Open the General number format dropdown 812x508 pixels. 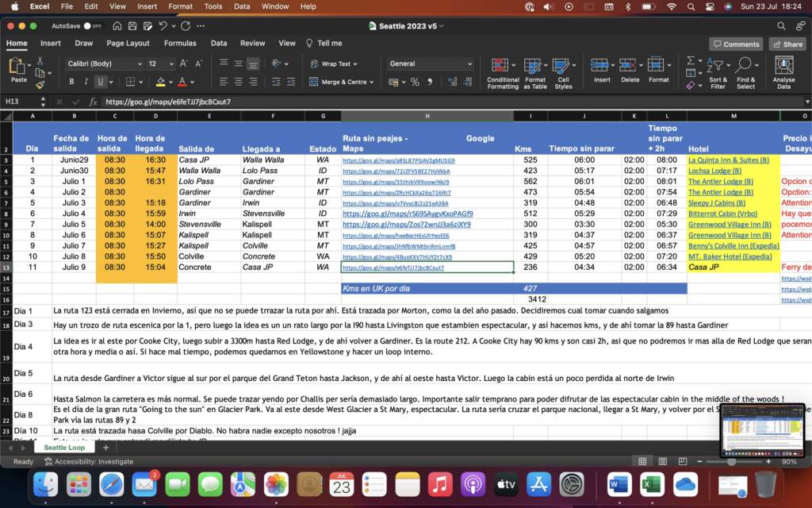point(469,63)
